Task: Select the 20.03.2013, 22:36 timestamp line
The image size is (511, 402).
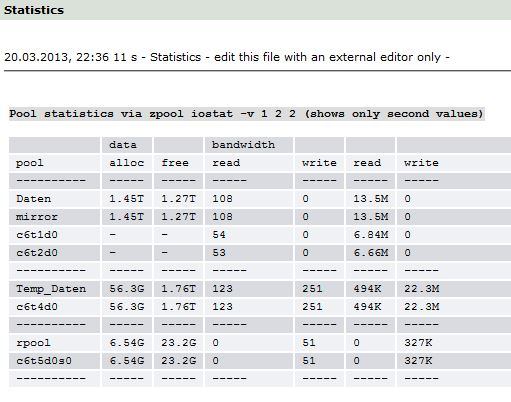Action: click(x=227, y=57)
